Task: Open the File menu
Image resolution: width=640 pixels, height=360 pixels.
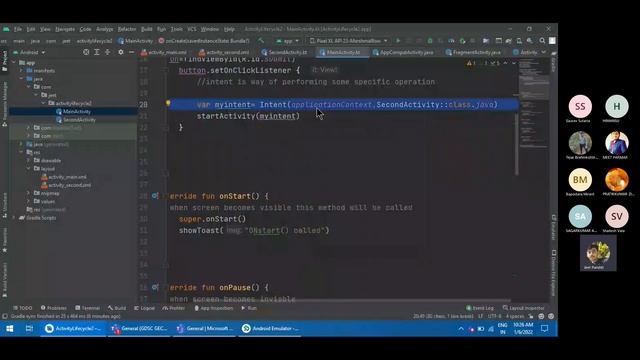Action: (18, 29)
